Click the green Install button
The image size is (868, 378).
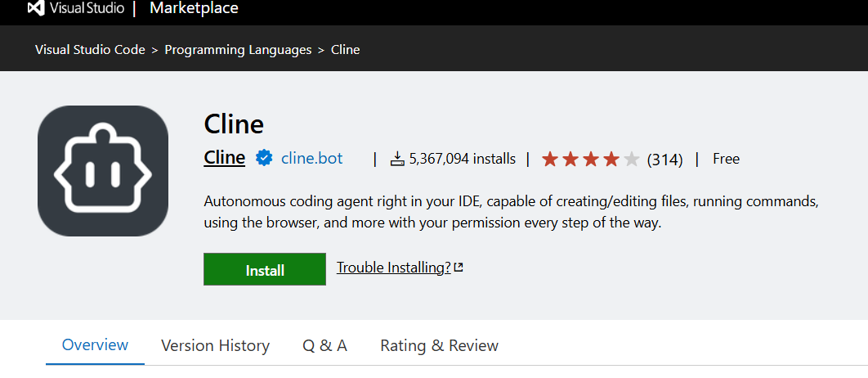pyautogui.click(x=265, y=269)
